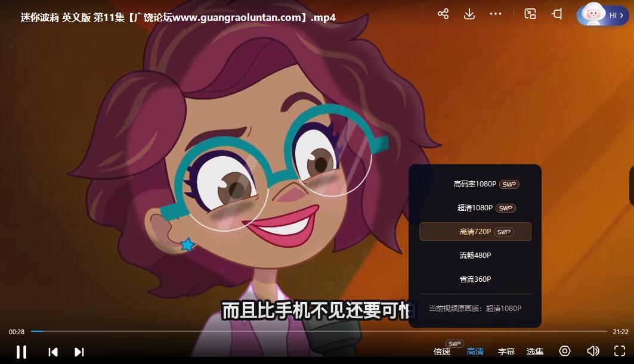Click the share icon in top bar
Screen dimensions: 634x364
(443, 14)
